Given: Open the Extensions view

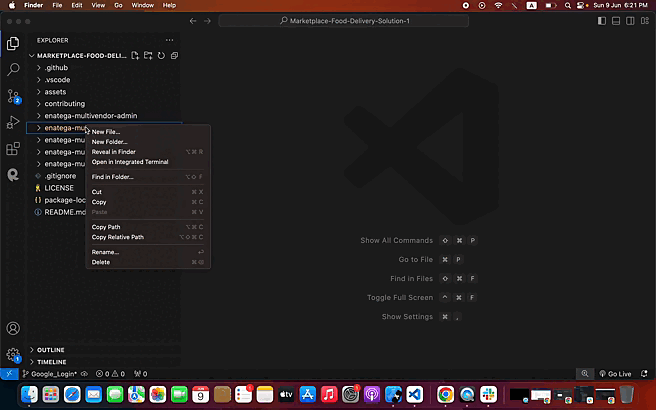Looking at the screenshot, I should [13, 148].
